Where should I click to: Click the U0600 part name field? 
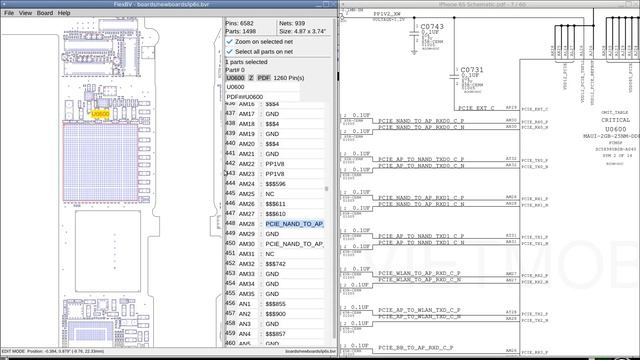(262, 87)
